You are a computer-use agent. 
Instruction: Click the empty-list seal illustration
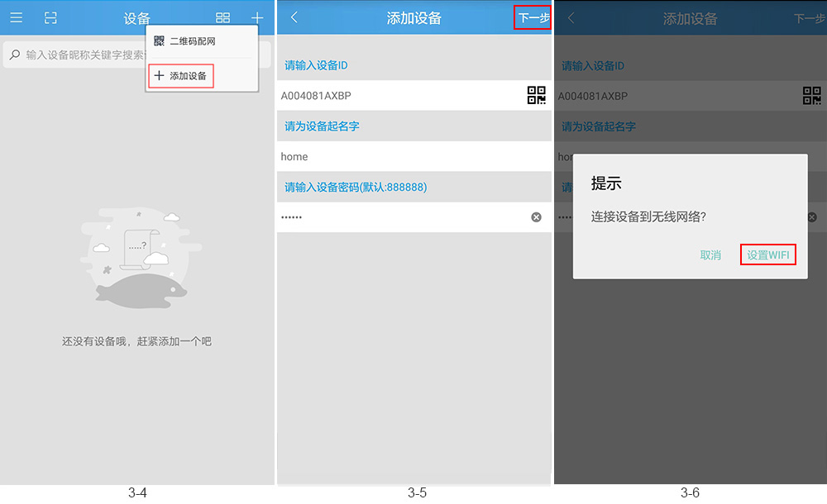pos(141,258)
